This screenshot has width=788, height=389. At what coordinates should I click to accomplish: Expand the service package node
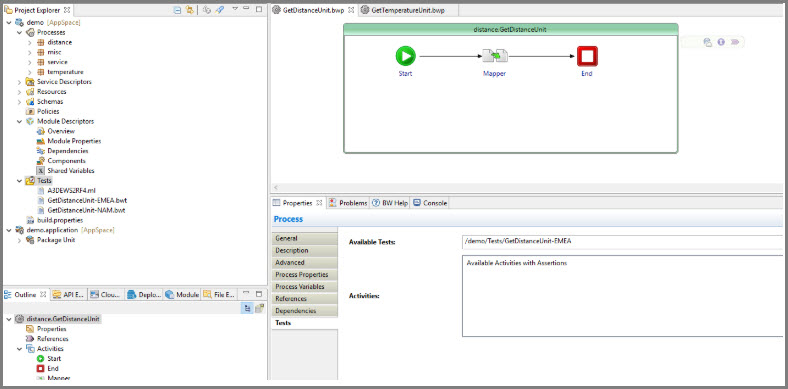click(30, 62)
